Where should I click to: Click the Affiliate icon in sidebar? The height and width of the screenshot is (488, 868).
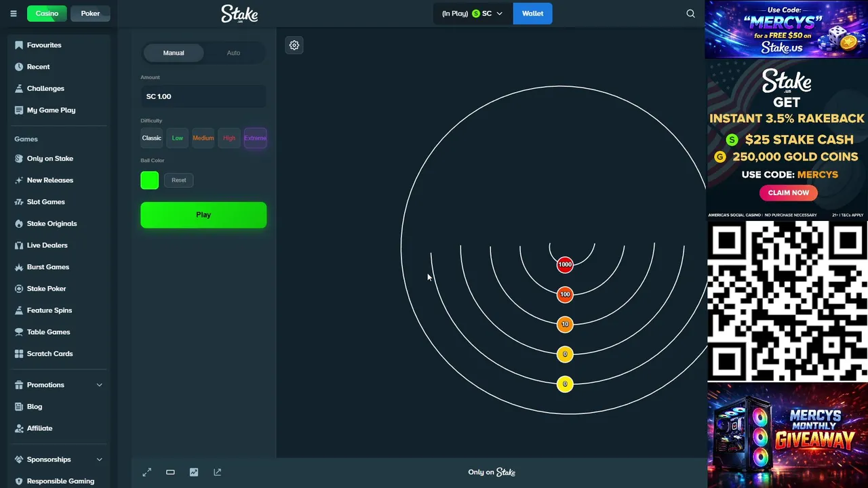19,428
